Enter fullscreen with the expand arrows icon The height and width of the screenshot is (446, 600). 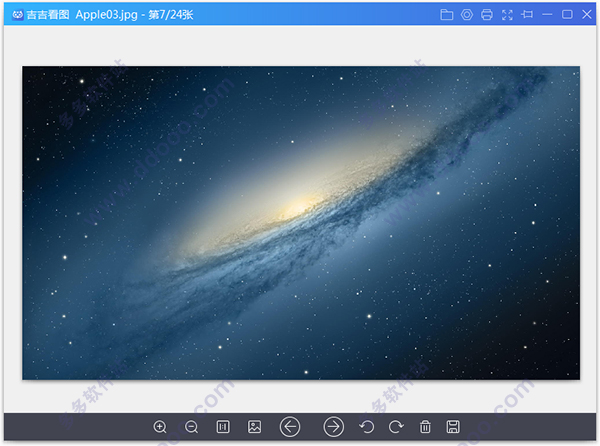pyautogui.click(x=507, y=15)
